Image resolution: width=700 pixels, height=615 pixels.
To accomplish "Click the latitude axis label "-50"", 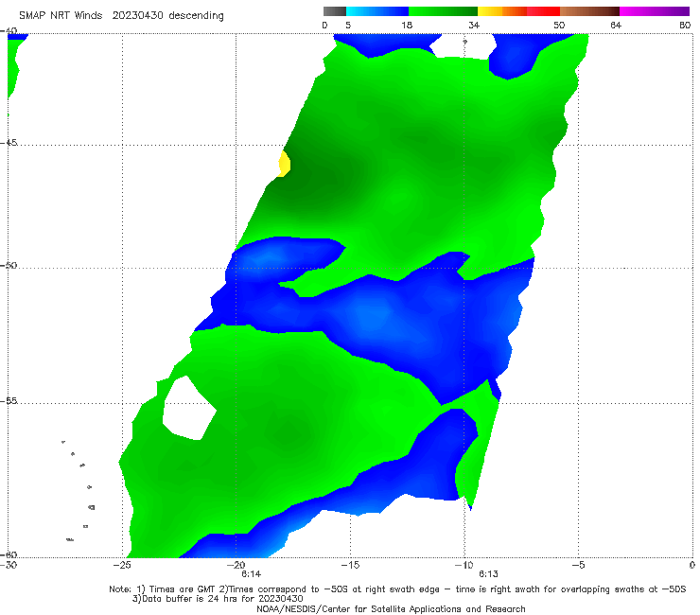I will [9, 266].
